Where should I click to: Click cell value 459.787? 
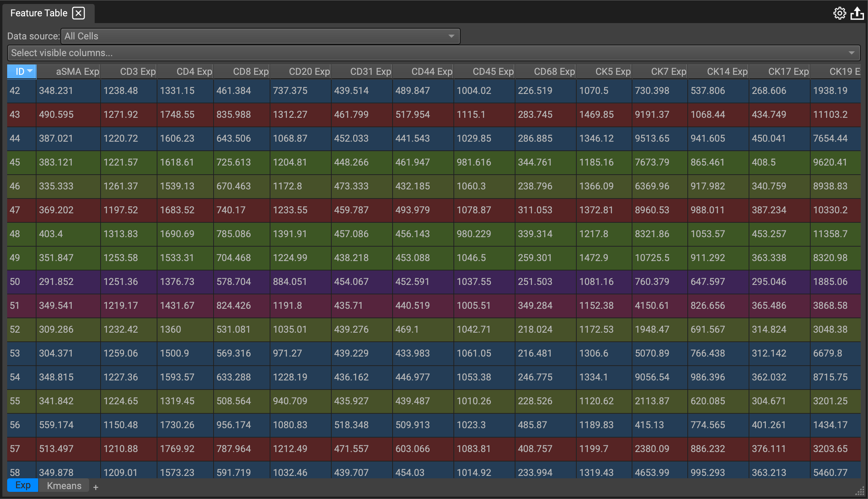(x=351, y=210)
